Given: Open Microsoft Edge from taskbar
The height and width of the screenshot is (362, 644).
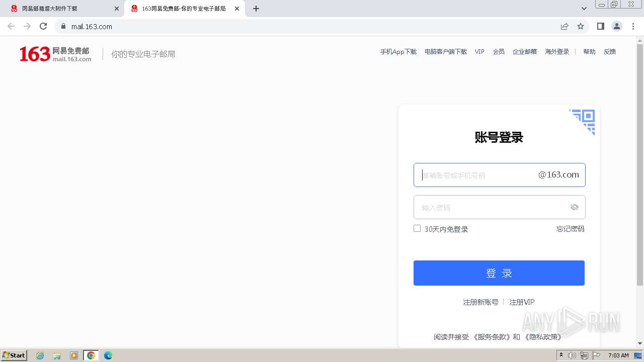Looking at the screenshot, I should click(x=108, y=355).
